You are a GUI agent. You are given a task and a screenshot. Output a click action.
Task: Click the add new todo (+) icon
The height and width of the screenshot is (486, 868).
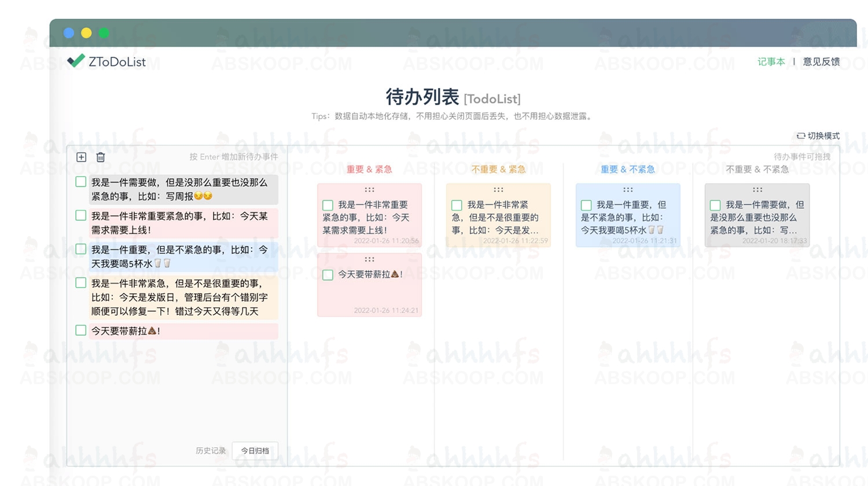click(81, 157)
